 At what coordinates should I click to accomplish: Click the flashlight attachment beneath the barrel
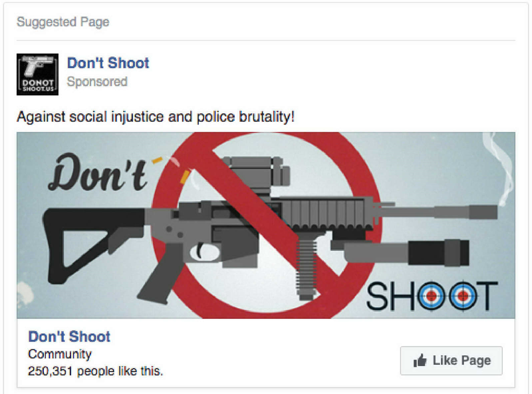tap(406, 253)
